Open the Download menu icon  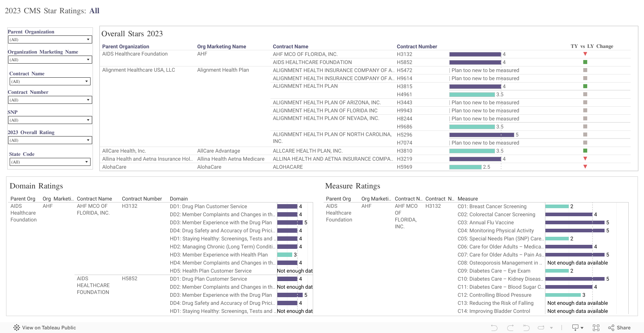[577, 328]
